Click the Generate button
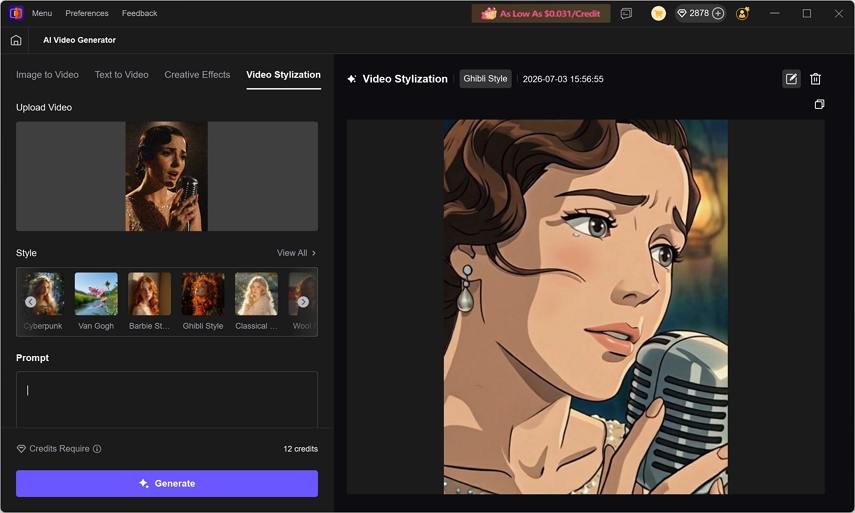Viewport: 855px width, 513px height. [167, 484]
